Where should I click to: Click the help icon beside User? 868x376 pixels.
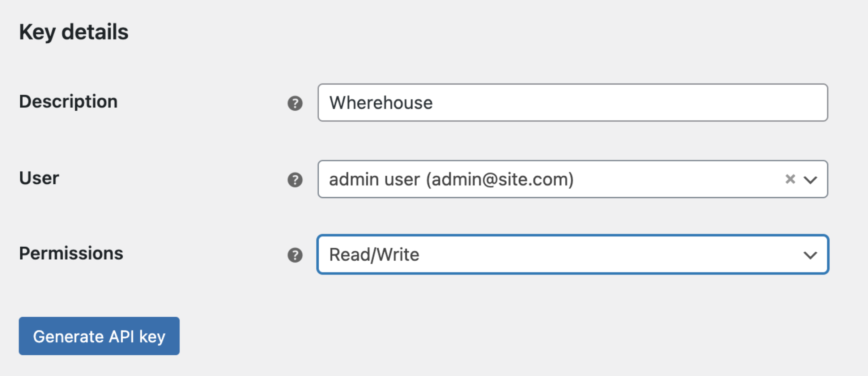(295, 180)
